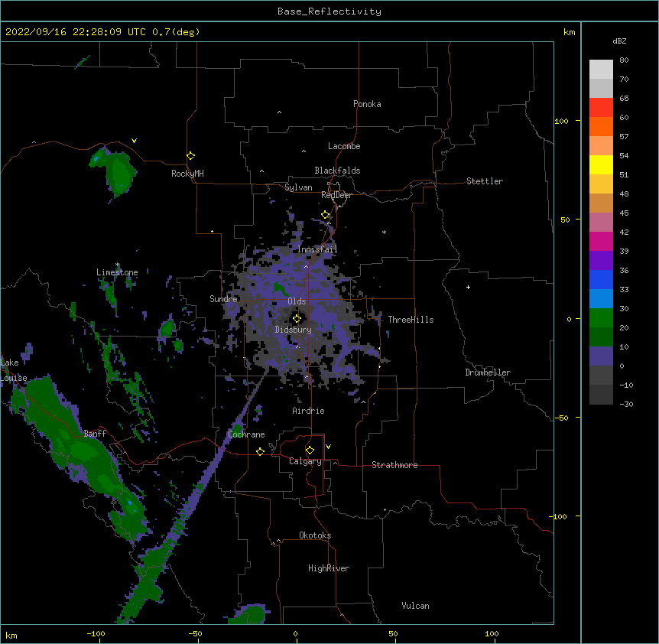The width and height of the screenshot is (659, 644).
Task: Choose the pink 42–45 dBZ legend swatch
Action: click(x=601, y=223)
